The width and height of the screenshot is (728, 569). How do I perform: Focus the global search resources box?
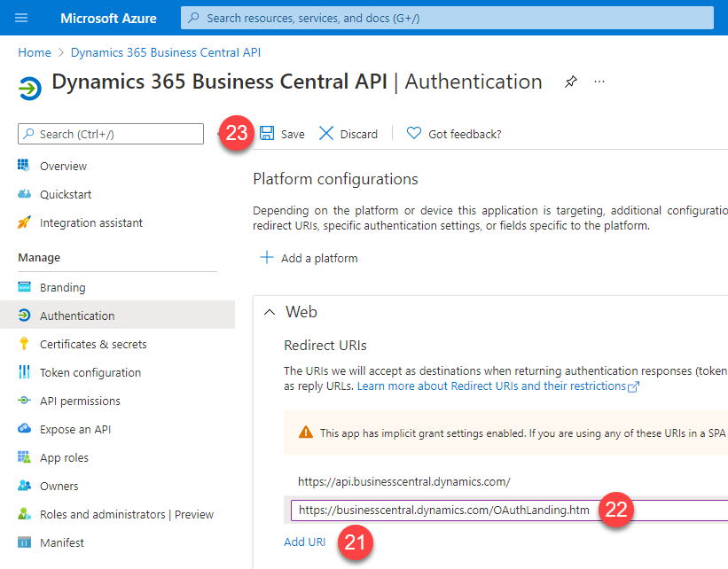(x=447, y=18)
